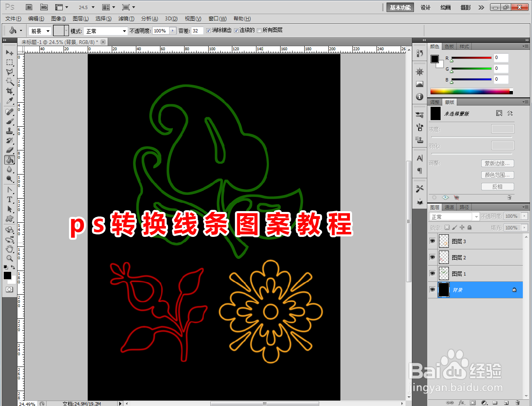Image resolution: width=532 pixels, height=406 pixels.
Task: Select the Move tool
Action: (x=10, y=53)
